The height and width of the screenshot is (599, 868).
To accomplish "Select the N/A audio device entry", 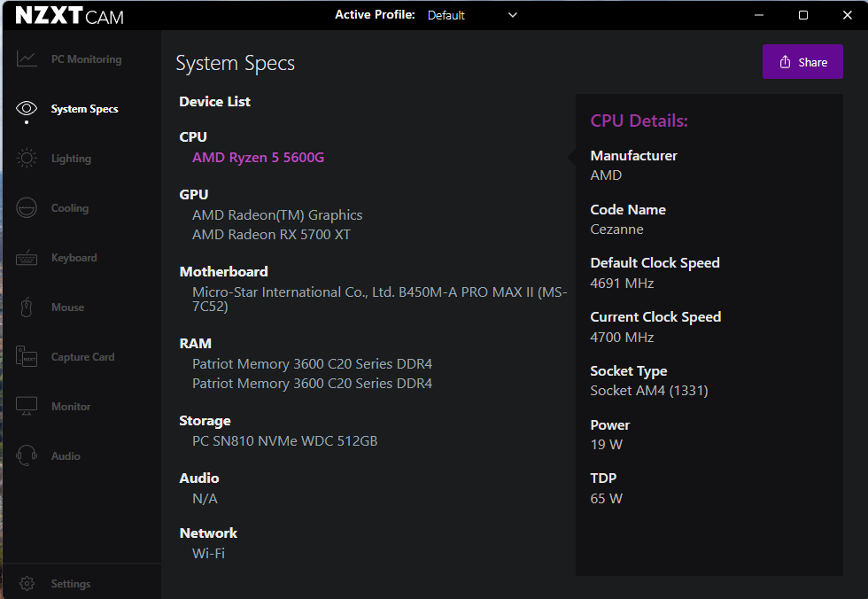I will point(205,499).
